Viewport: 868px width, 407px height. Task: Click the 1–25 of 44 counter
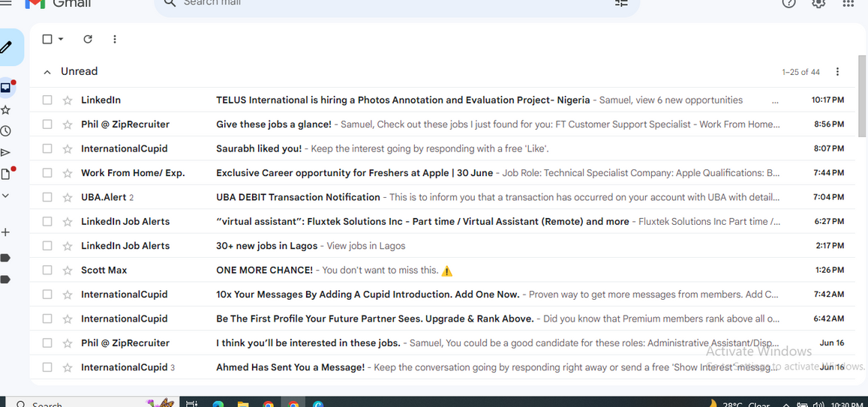(801, 73)
